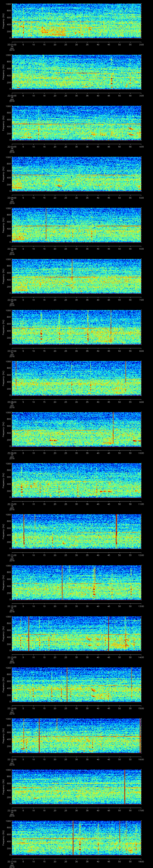Select the spectrogram panel starting at 22:01:00
This screenshot has width=153, height=868.
coord(76,21)
